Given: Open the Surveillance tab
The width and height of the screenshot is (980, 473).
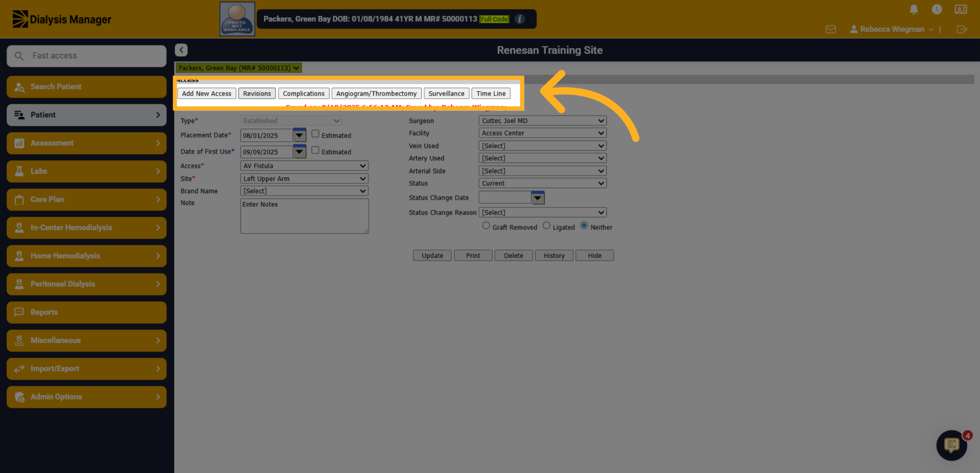Looking at the screenshot, I should pyautogui.click(x=446, y=93).
